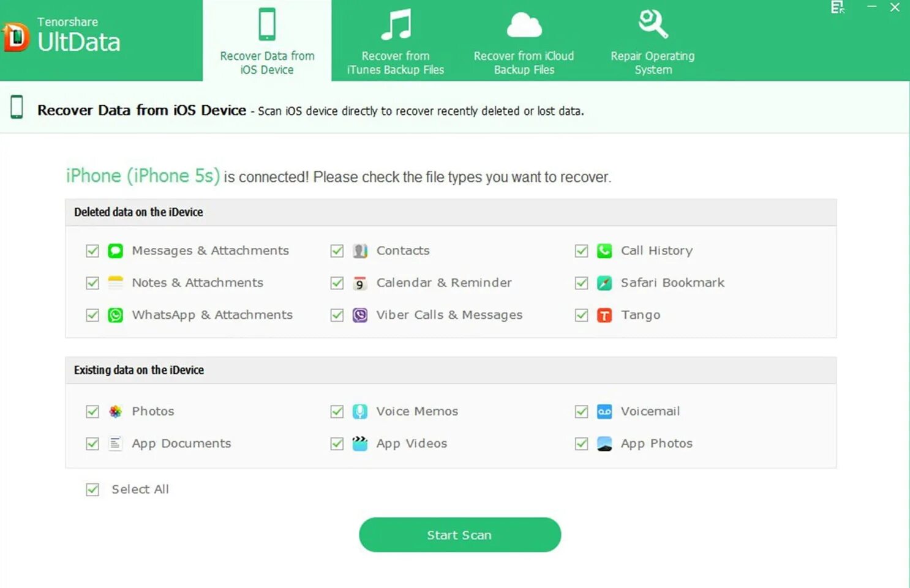The width and height of the screenshot is (910, 588).
Task: Select Recover Data from iOS Device tab
Action: [267, 41]
